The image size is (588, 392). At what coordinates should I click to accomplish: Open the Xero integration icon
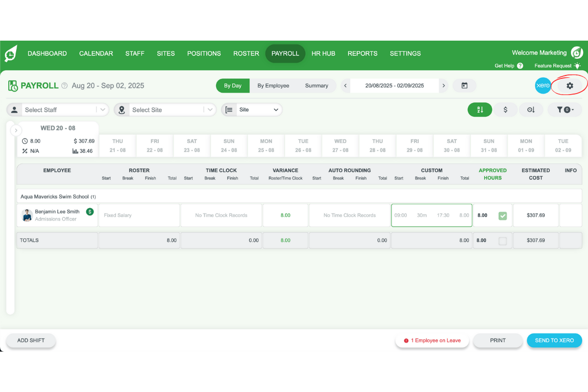pos(543,85)
